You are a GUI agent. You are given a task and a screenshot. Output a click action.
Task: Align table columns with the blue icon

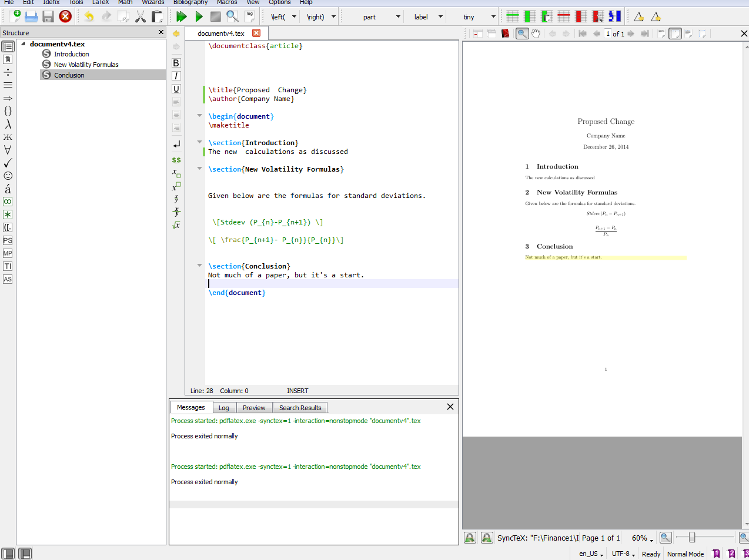[x=615, y=16]
